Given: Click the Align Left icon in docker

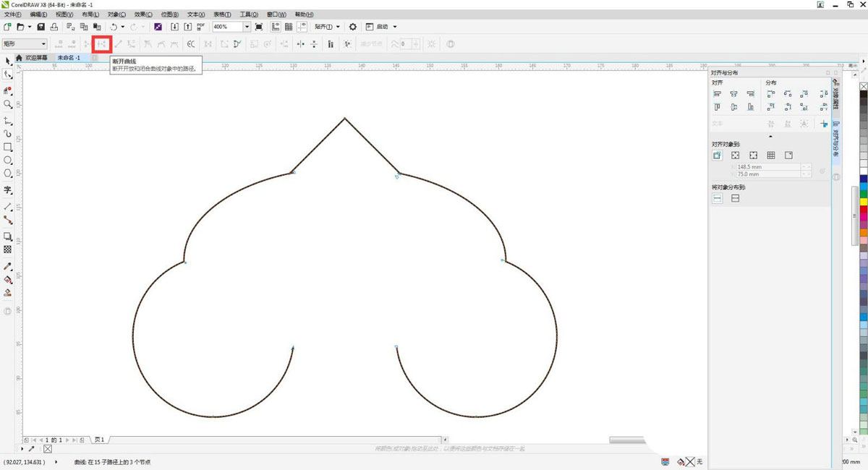Looking at the screenshot, I should click(x=718, y=94).
